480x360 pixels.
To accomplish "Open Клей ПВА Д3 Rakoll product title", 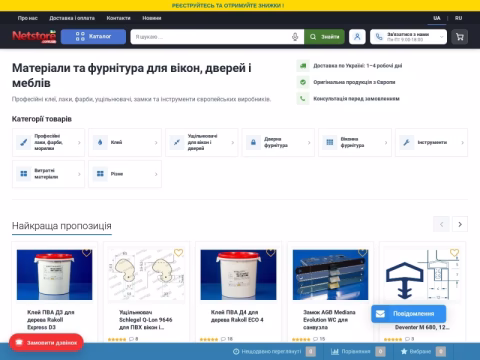I will pos(51,320).
